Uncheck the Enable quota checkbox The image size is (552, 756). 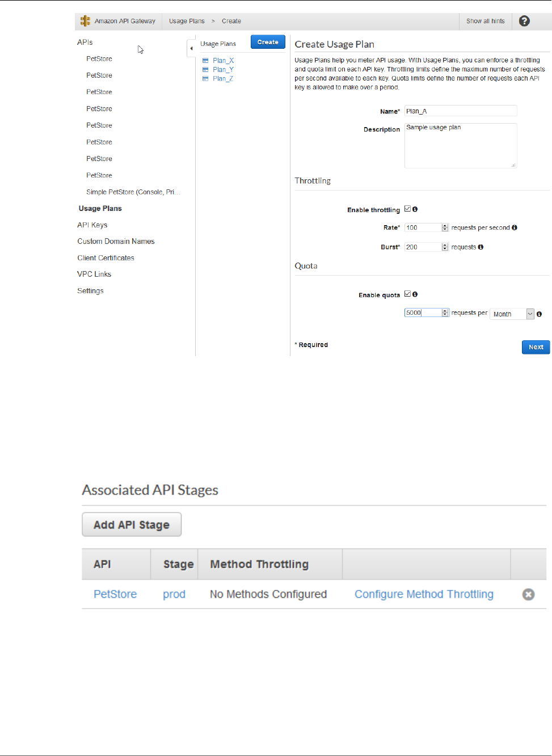pos(407,294)
